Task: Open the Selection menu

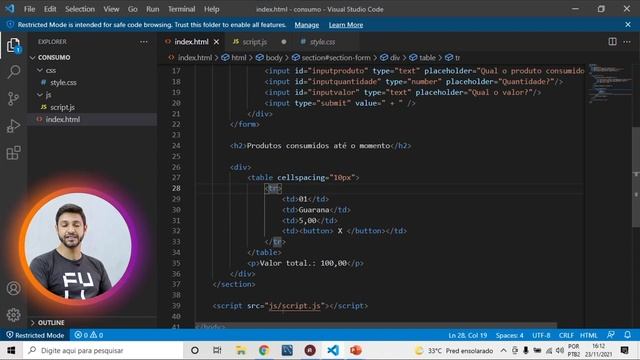Action: click(x=80, y=9)
